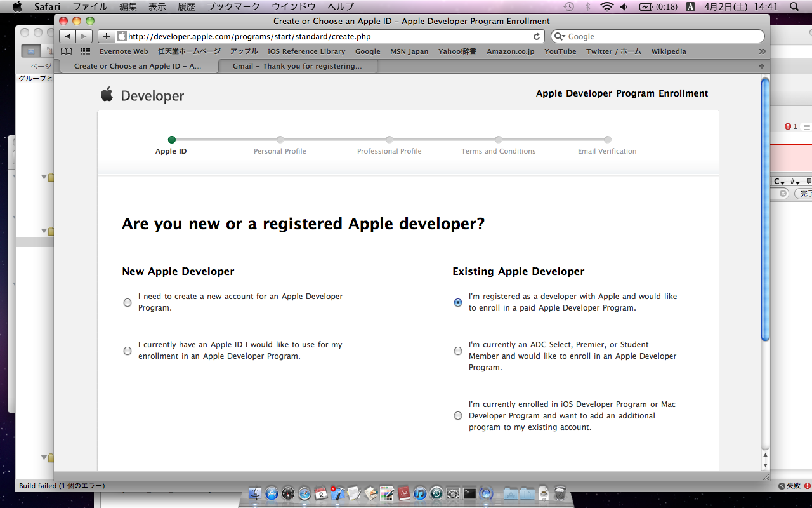Click the volume speaker icon
Image resolution: width=812 pixels, height=508 pixels.
(x=624, y=7)
